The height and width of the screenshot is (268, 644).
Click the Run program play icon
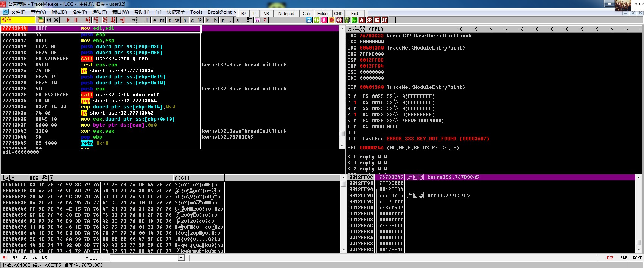click(x=68, y=20)
